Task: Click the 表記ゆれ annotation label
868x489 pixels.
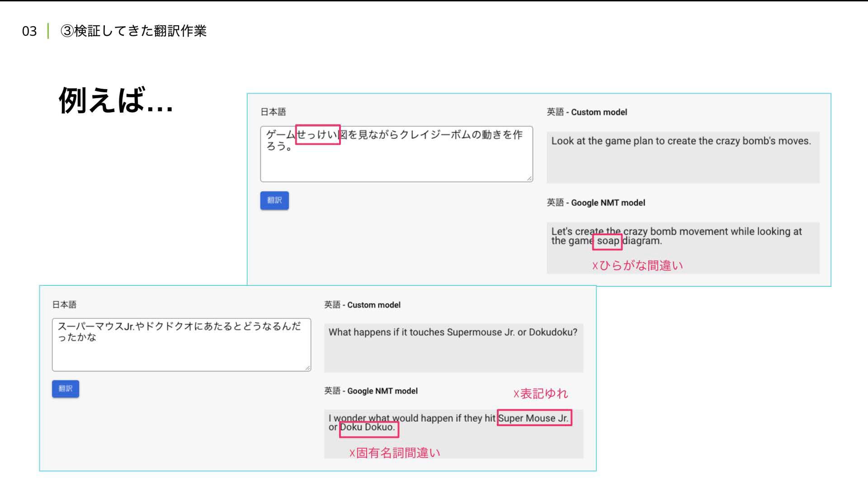Action: pyautogui.click(x=541, y=394)
